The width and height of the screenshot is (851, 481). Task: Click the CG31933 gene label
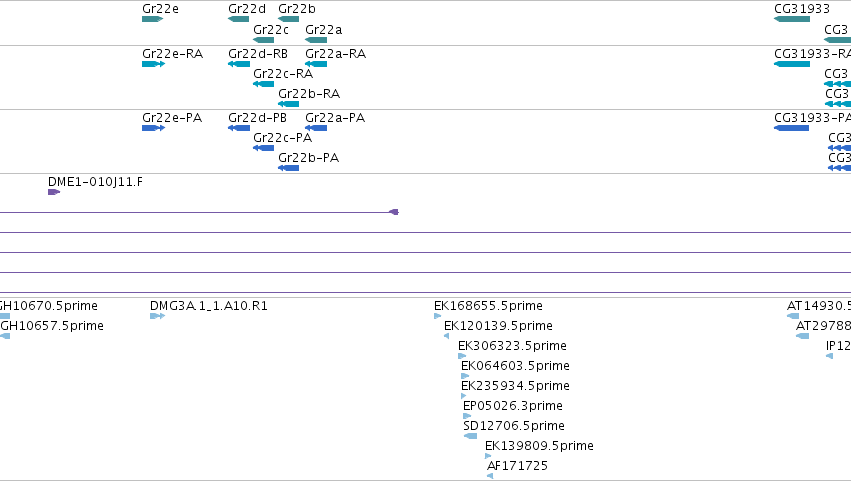point(802,9)
